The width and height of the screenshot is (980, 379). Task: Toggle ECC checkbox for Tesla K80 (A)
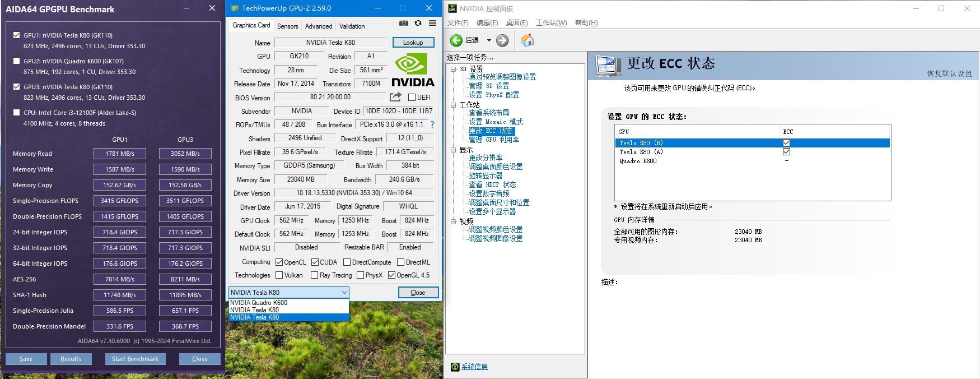pos(786,152)
